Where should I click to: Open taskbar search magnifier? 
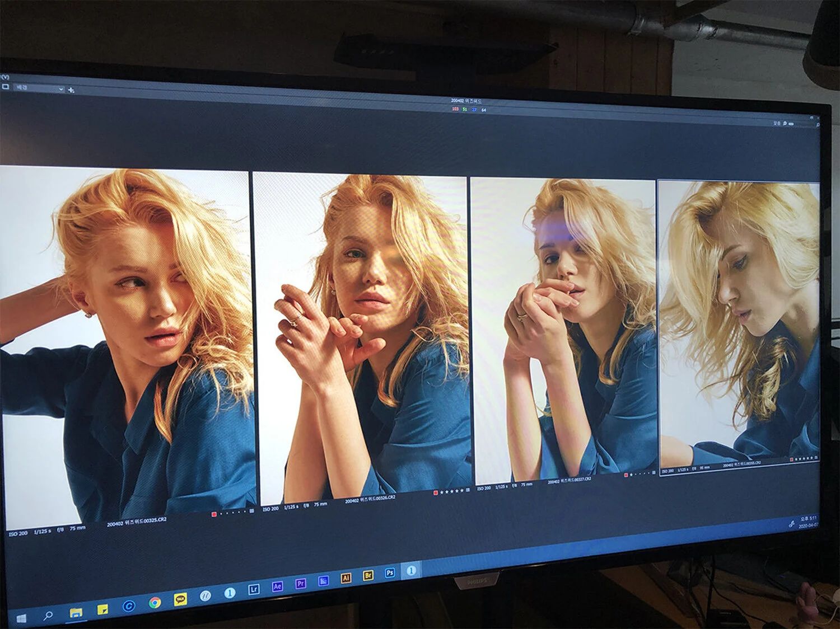(48, 616)
